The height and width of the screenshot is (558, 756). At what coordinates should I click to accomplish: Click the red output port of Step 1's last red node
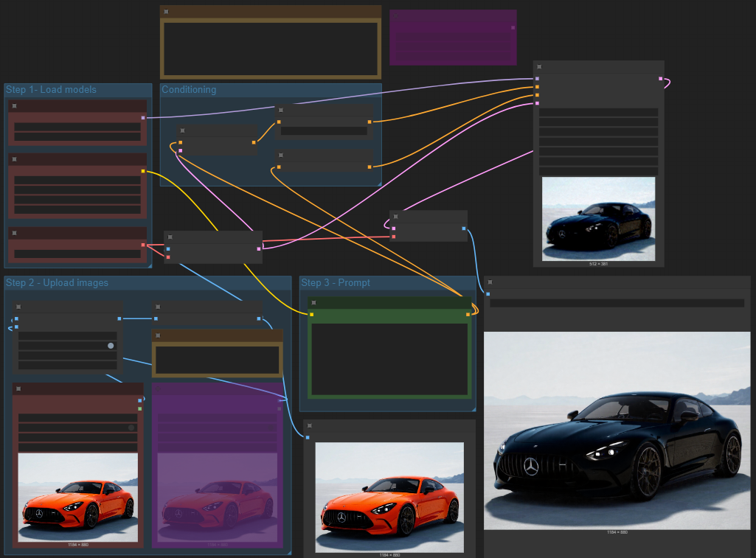pyautogui.click(x=143, y=245)
